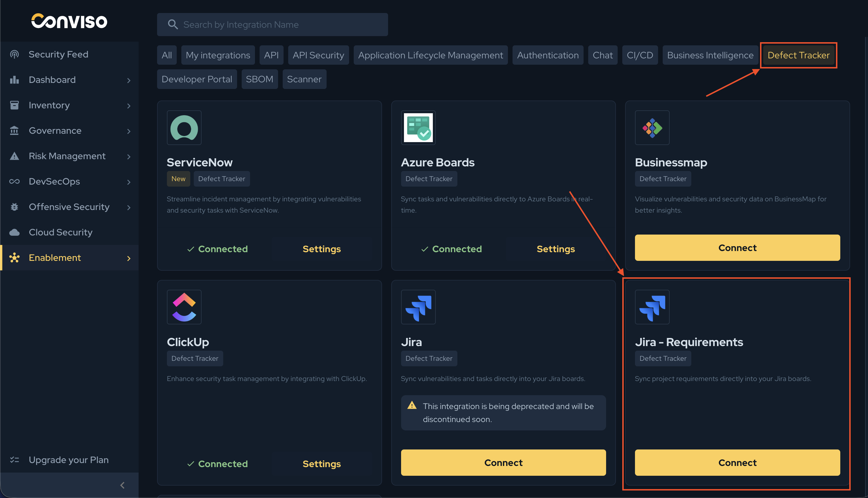This screenshot has width=868, height=498.
Task: Expand the Dashboard submenu chevron
Action: click(129, 80)
